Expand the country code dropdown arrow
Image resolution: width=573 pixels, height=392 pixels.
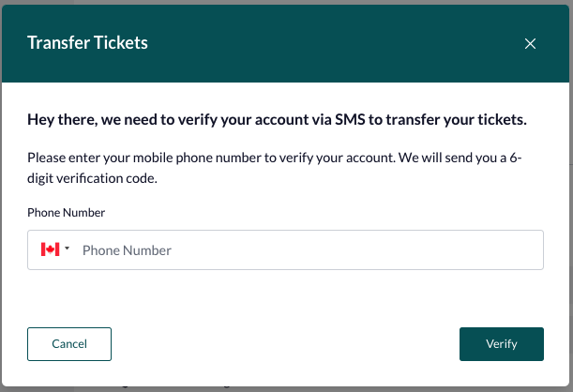(67, 249)
